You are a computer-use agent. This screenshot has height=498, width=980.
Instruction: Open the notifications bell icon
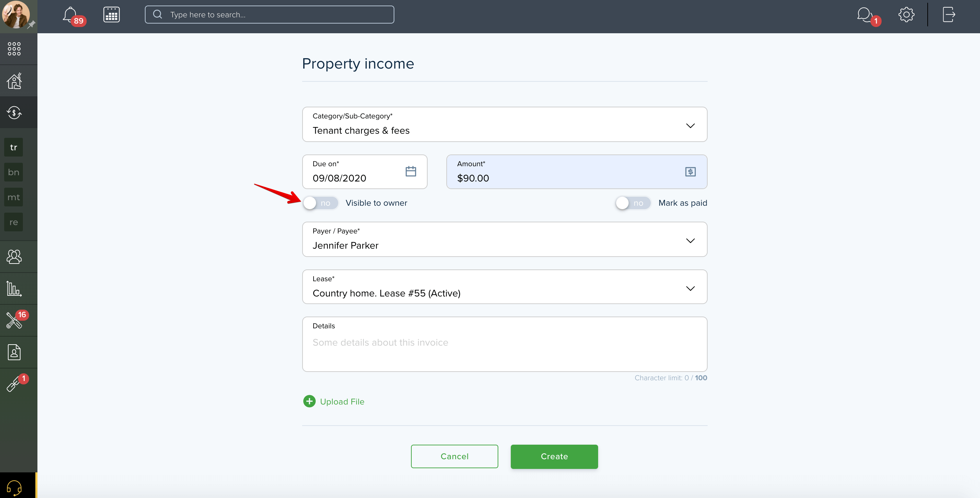(70, 15)
